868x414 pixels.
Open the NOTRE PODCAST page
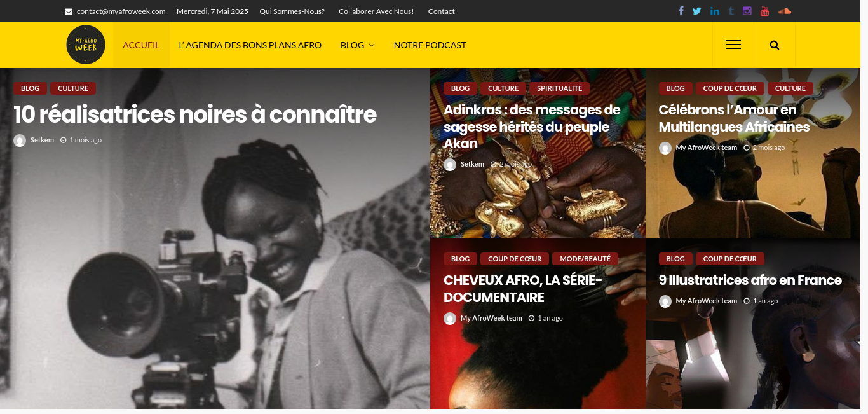click(430, 45)
